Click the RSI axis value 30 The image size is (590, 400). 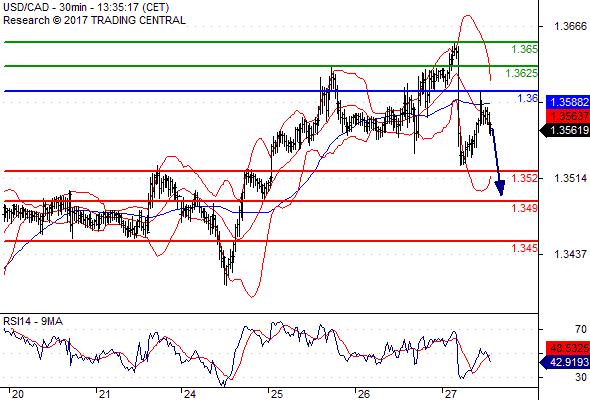(x=581, y=377)
